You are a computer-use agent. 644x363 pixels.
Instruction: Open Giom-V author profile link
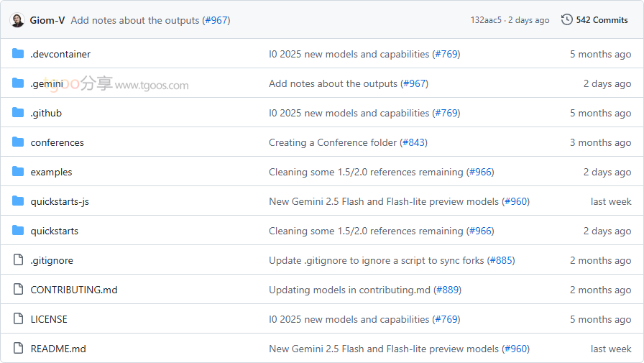point(47,20)
